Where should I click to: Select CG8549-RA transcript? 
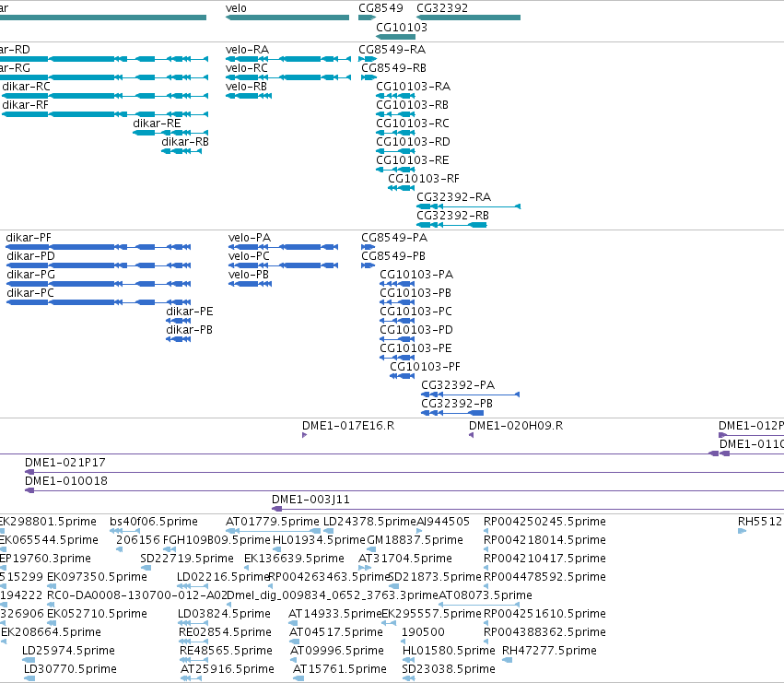(x=367, y=59)
